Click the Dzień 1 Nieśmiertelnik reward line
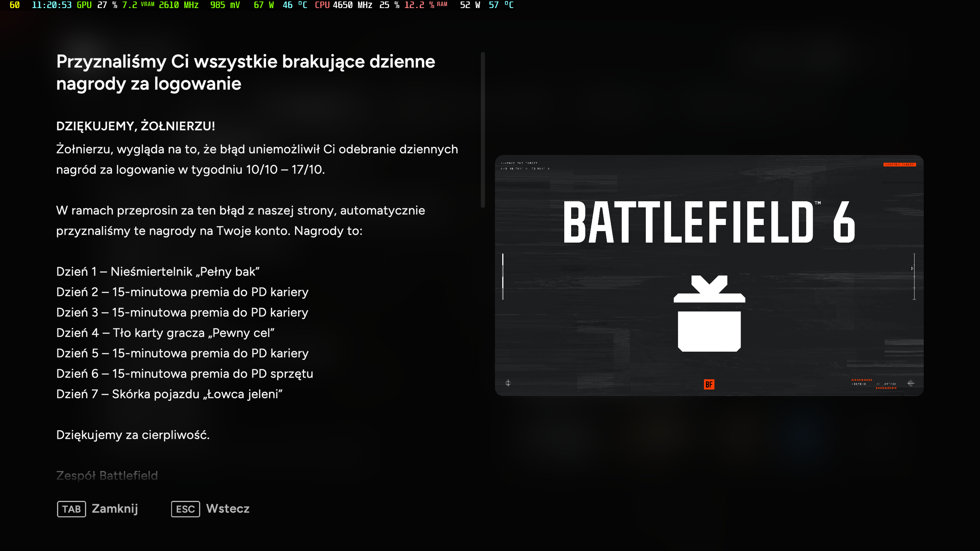The width and height of the screenshot is (980, 551). tap(158, 272)
